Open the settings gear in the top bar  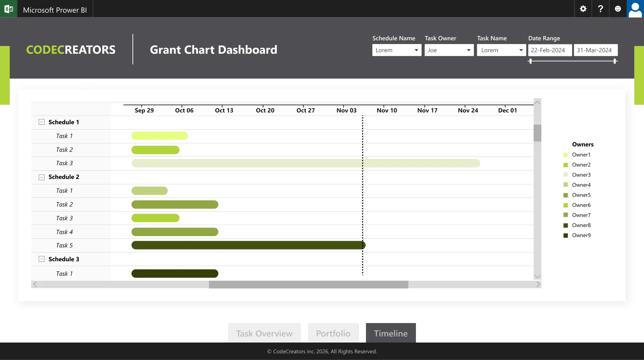click(583, 9)
